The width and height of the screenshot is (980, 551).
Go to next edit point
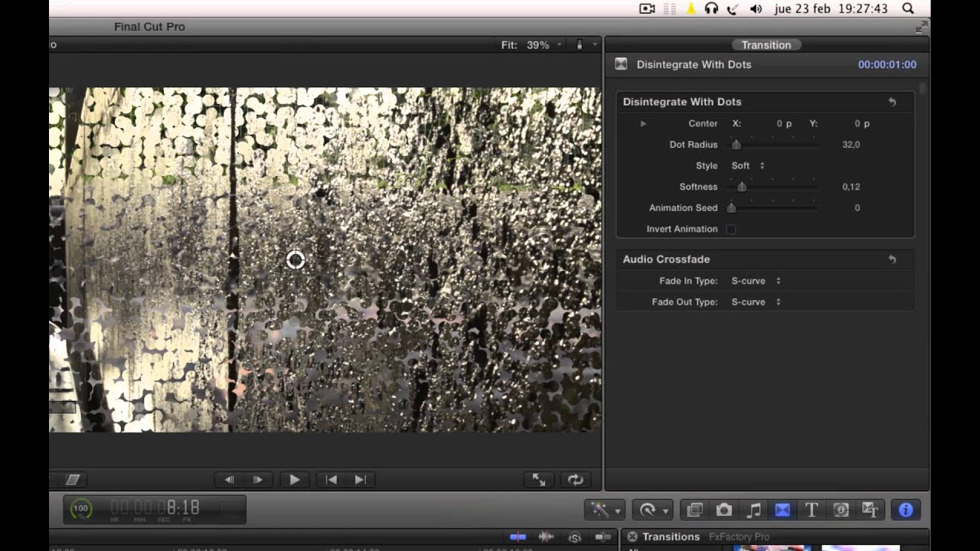[x=361, y=480]
